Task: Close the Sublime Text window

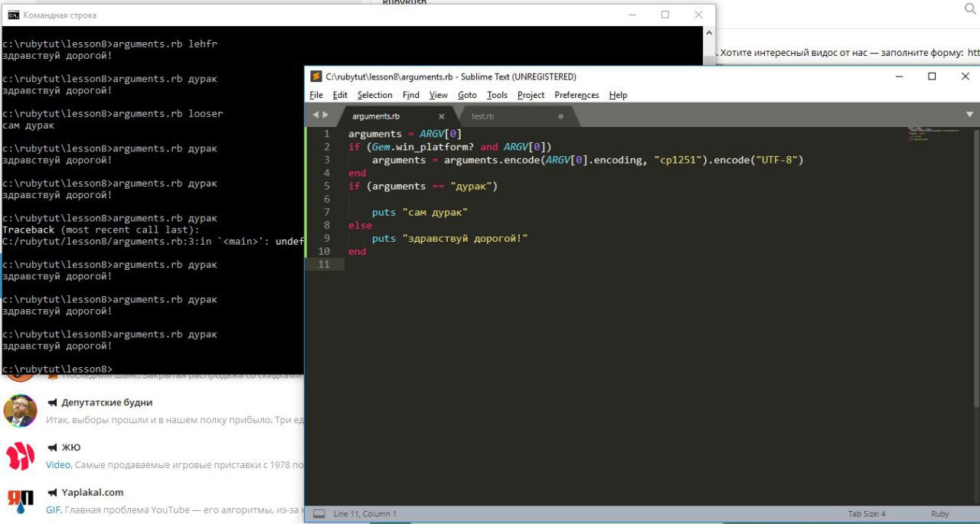Action: [965, 76]
